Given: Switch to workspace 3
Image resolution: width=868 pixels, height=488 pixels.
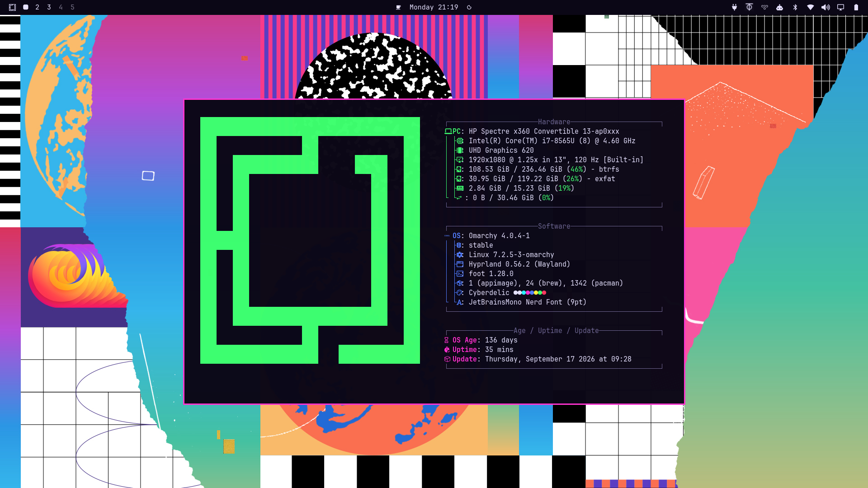Looking at the screenshot, I should [49, 7].
